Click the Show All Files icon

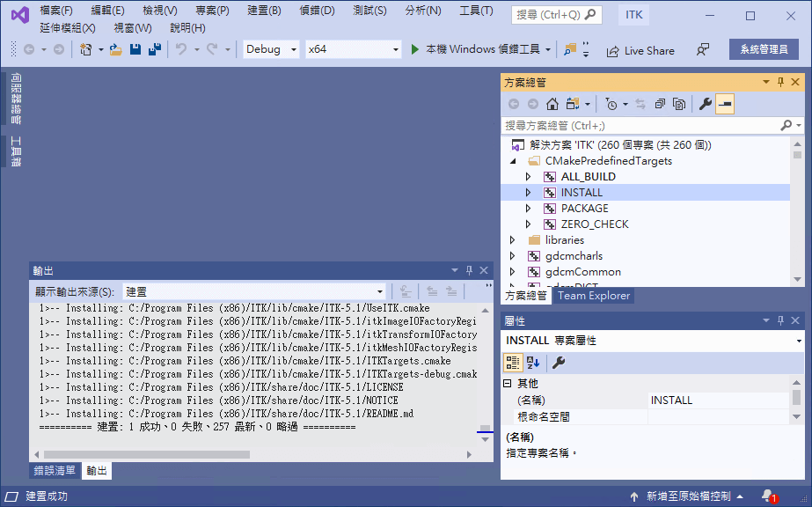[x=679, y=104]
